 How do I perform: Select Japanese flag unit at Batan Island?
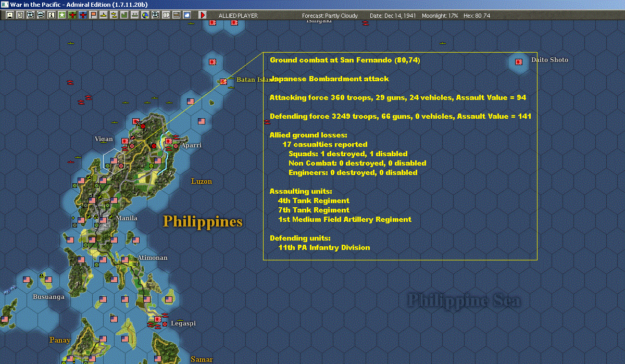223,81
